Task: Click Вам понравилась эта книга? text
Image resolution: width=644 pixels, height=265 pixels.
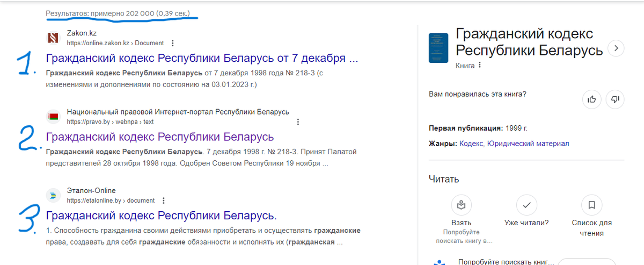Action: [478, 94]
